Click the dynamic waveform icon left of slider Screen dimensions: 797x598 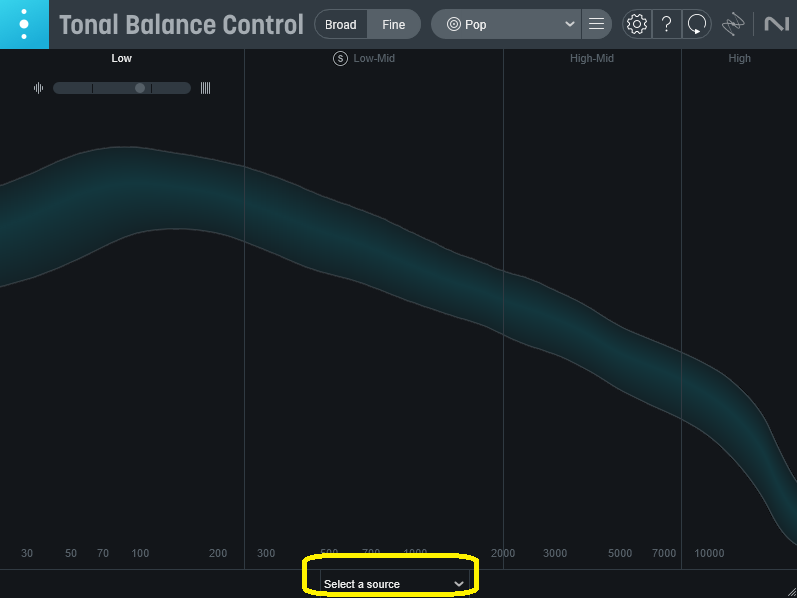[39, 88]
